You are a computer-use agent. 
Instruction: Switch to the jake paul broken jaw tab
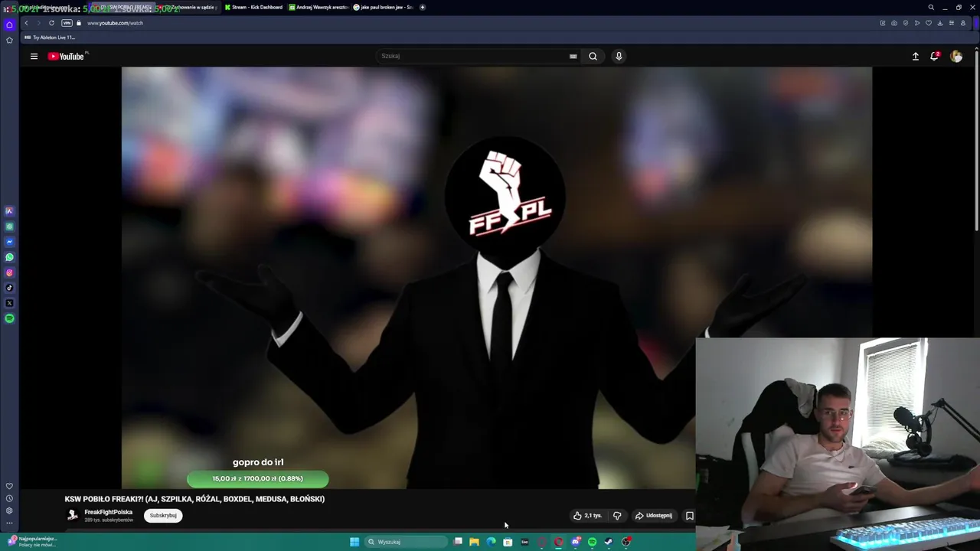[383, 7]
